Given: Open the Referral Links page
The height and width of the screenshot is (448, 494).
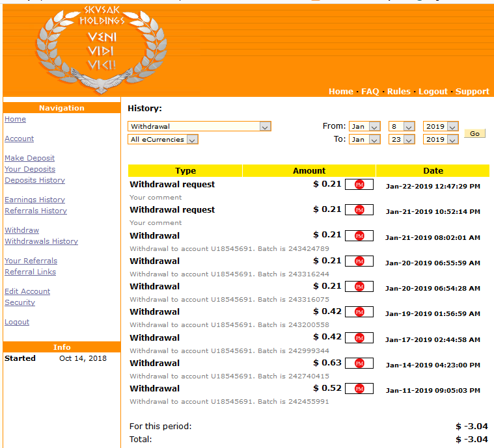Looking at the screenshot, I should point(30,272).
